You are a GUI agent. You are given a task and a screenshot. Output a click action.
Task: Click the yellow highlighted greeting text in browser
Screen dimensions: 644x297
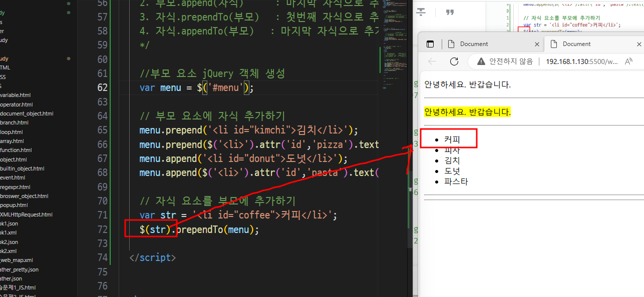(x=467, y=111)
